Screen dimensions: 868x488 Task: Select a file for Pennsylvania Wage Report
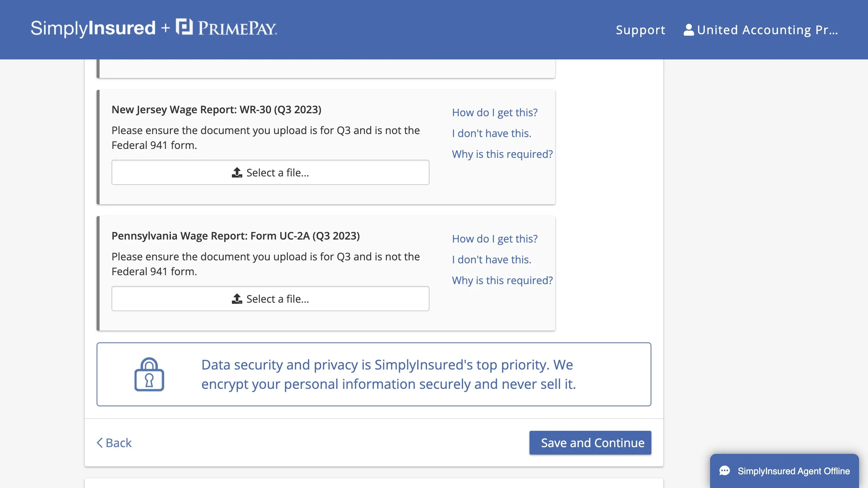[271, 299]
